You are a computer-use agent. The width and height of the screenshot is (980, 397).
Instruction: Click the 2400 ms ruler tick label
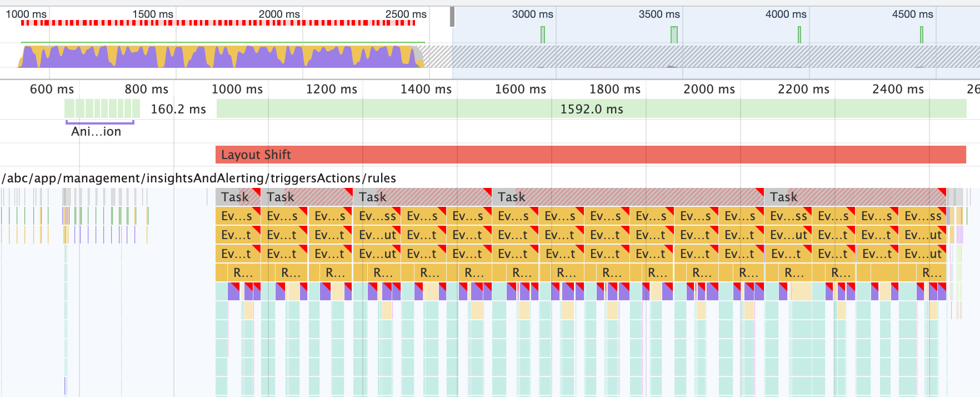[x=898, y=89]
